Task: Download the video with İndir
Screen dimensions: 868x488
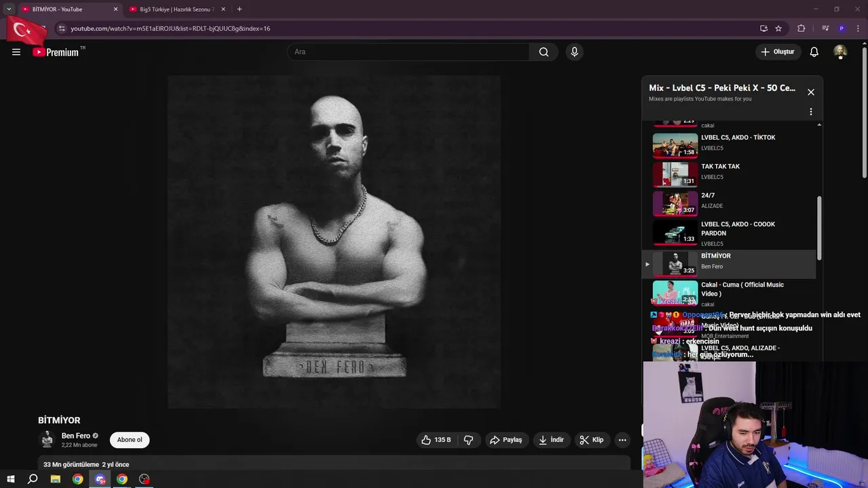Action: (551, 440)
